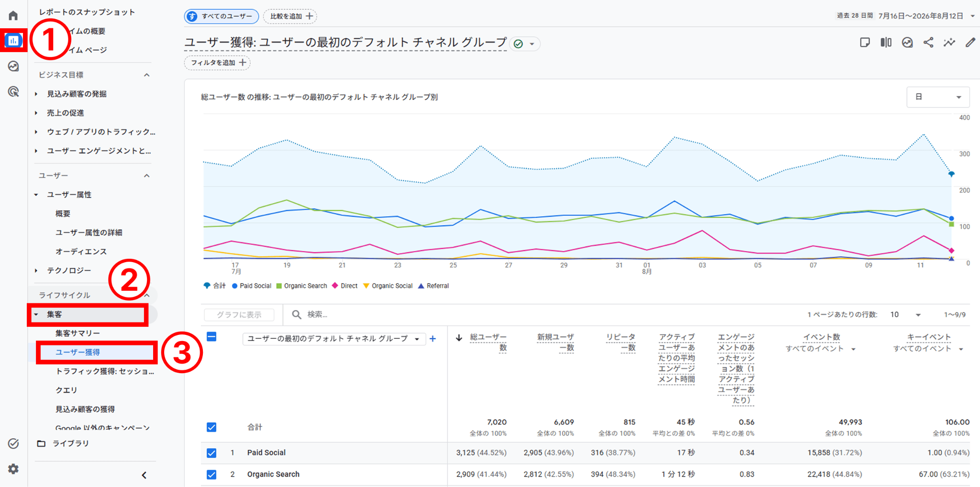Open the primary dimension dropdown in table

334,339
